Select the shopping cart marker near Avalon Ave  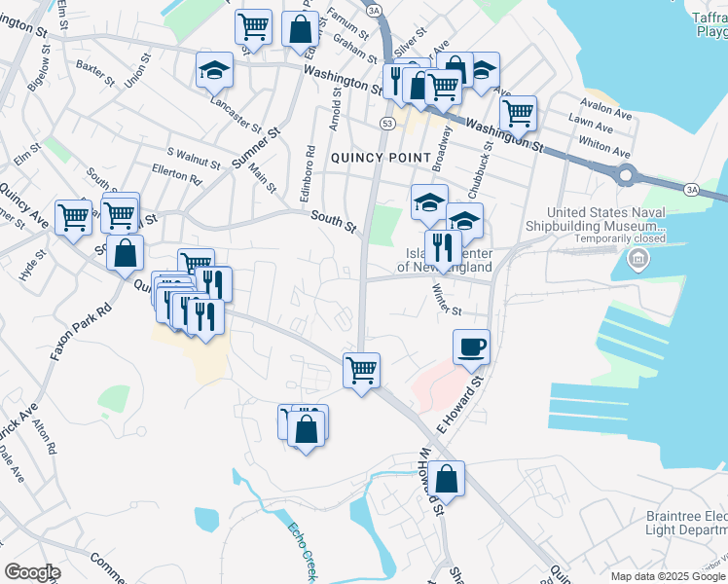coord(518,114)
